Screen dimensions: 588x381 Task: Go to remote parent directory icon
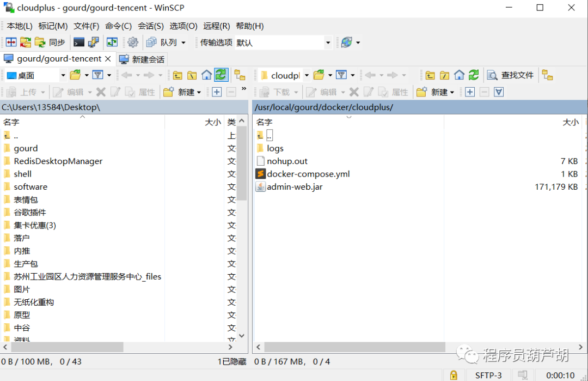click(430, 75)
